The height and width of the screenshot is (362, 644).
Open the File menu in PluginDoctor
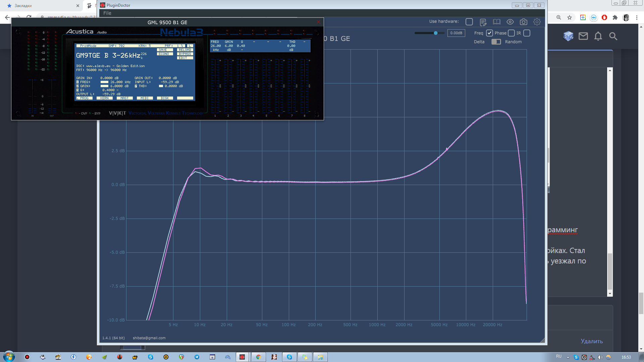click(x=107, y=13)
